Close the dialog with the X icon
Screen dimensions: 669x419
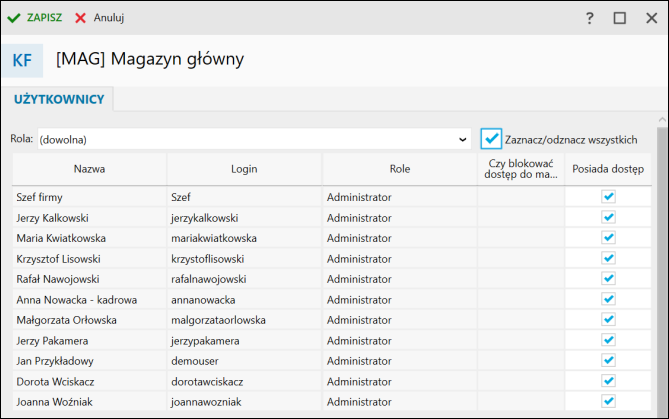tap(649, 18)
